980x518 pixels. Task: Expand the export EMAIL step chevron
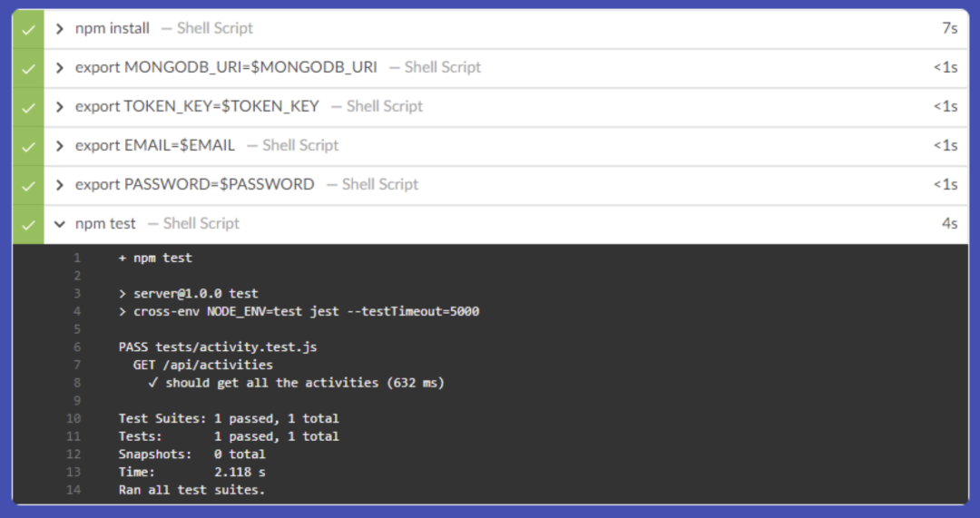pyautogui.click(x=60, y=146)
